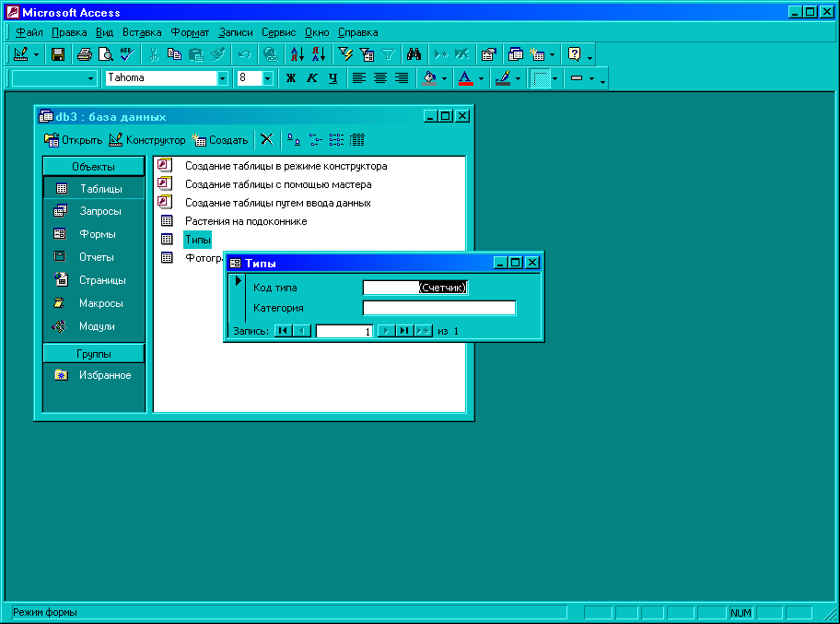Click the New Object toolbar icon
The image size is (840, 624).
point(537,54)
